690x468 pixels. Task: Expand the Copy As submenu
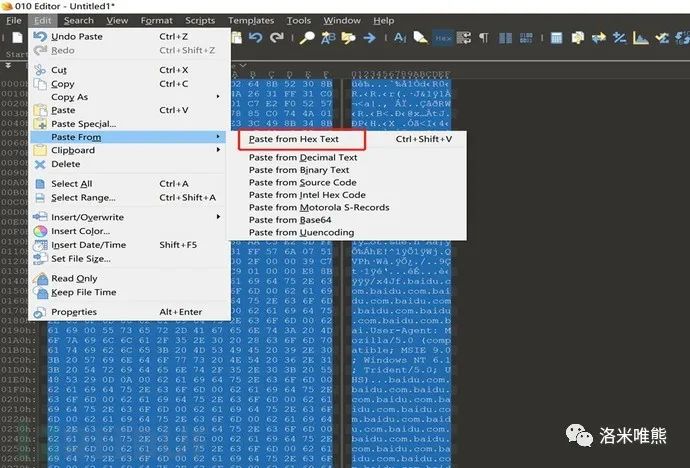pos(129,97)
